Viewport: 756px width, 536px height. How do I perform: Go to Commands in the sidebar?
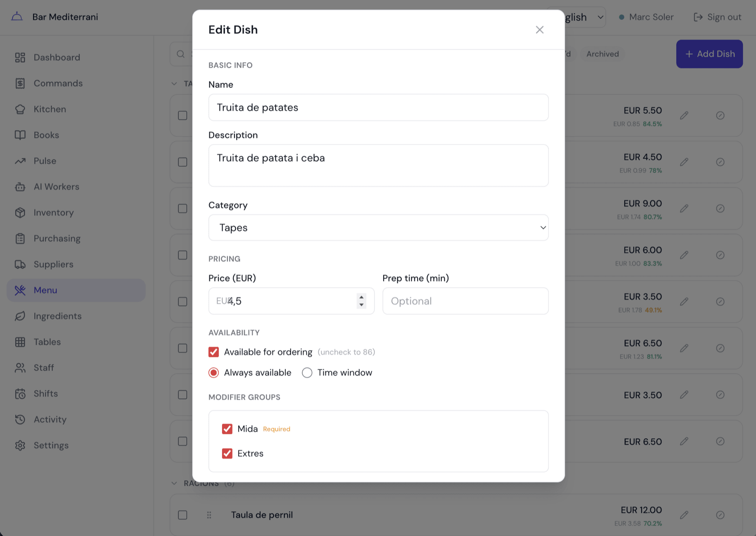(58, 84)
